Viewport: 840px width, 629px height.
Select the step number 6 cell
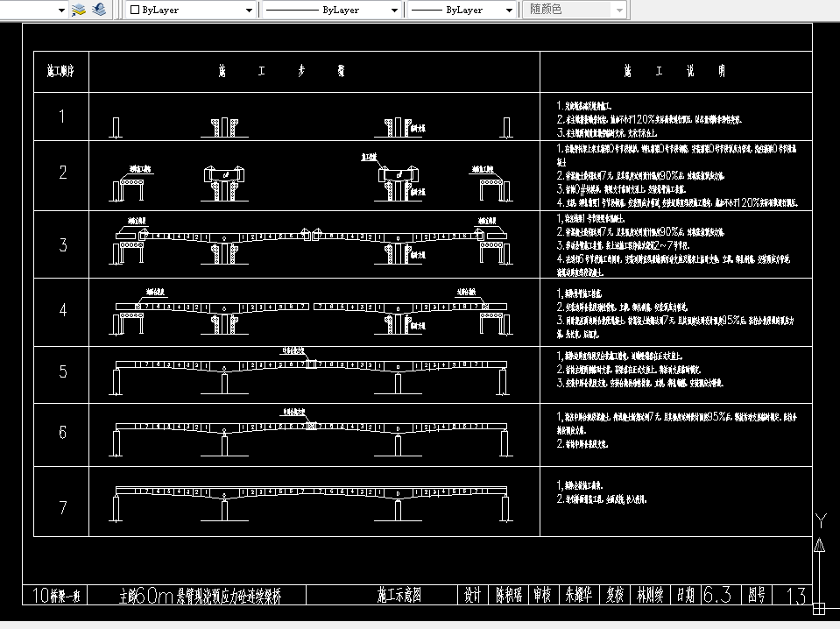[x=61, y=435]
